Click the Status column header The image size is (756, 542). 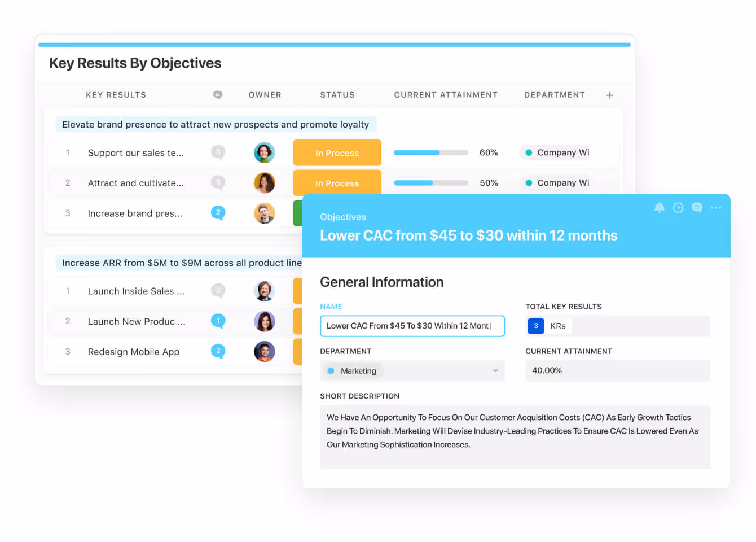click(x=337, y=95)
